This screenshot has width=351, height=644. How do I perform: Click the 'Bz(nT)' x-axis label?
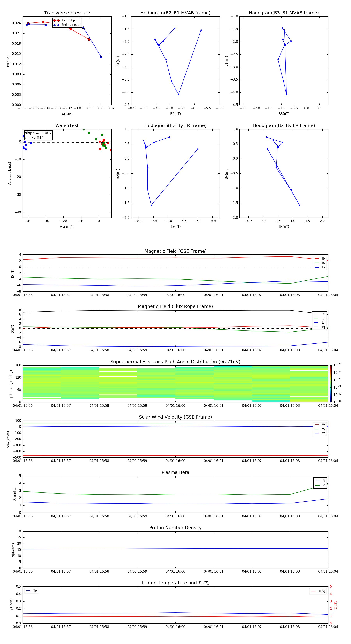click(x=175, y=227)
